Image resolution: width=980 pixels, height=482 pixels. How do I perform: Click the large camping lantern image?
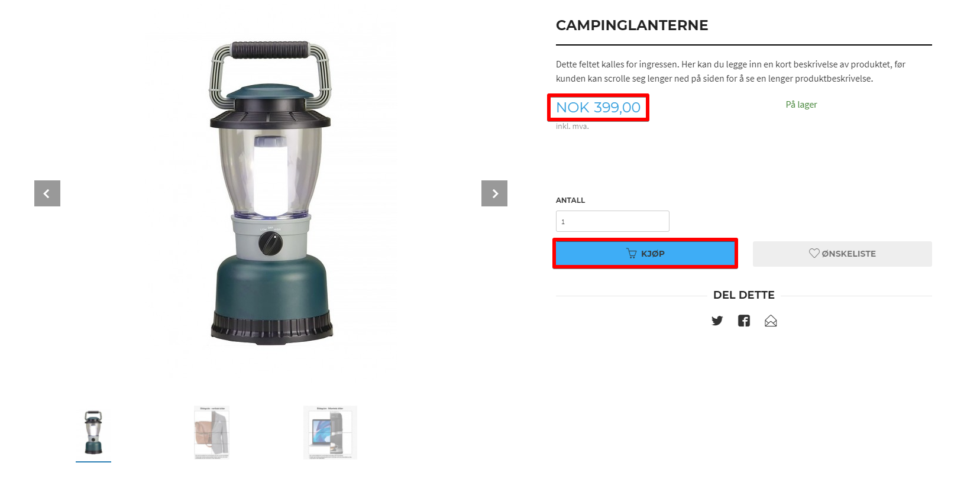(270, 193)
